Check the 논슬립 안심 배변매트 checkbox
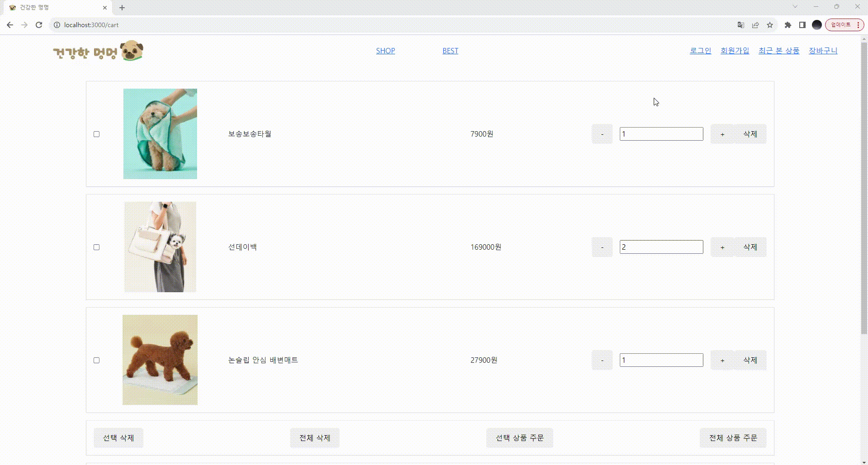868x465 pixels. click(96, 360)
